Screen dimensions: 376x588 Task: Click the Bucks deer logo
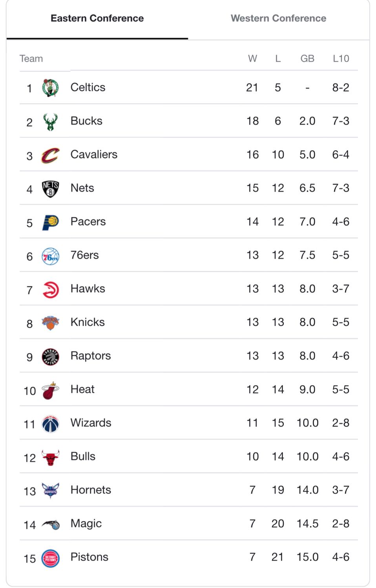(x=50, y=122)
